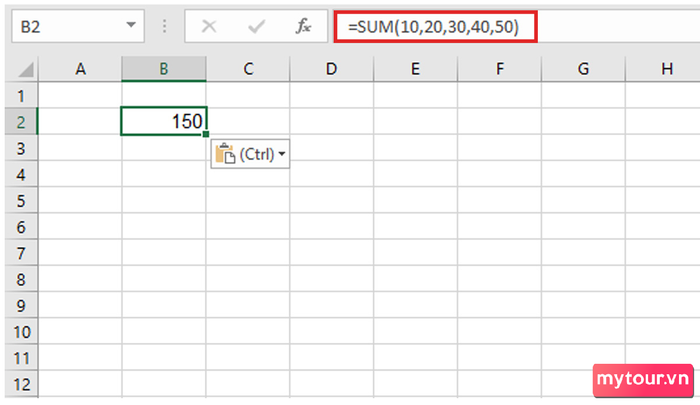Select row 1 header
The height and width of the screenshot is (405, 700).
coord(21,96)
